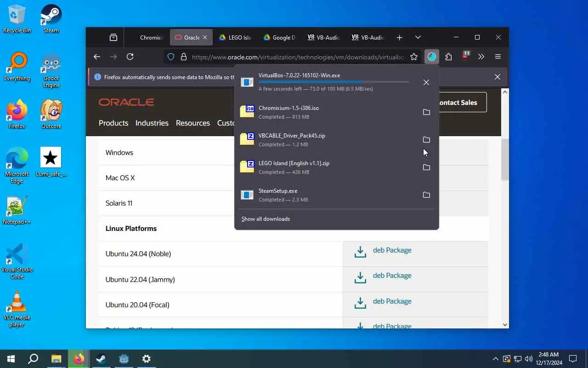Switch to the Google Drive tab
Screen dimensions: 588x368
279,38
